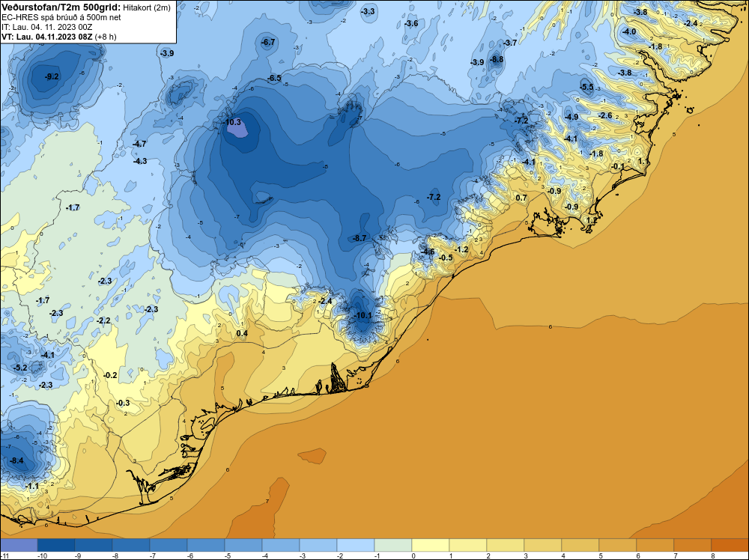Select the -6.5 temperature label

(274, 78)
